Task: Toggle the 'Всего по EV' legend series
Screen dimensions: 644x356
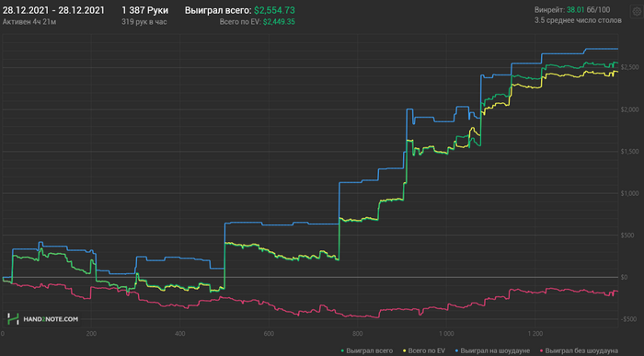Action: (x=424, y=350)
